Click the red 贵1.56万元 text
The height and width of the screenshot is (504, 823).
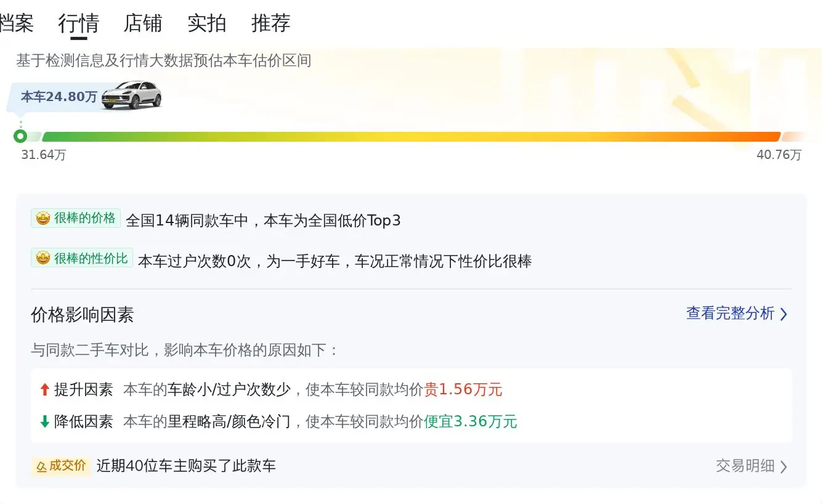(x=463, y=389)
